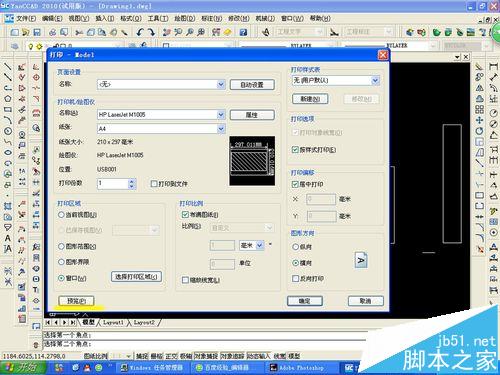Image resolution: width=500 pixels, height=375 pixels.
Task: Enable the 缩放线宽 checkbox
Action: [185, 280]
